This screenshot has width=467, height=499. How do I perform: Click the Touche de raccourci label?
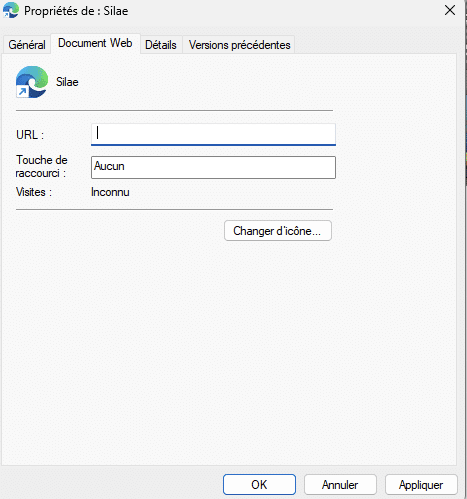tap(42, 167)
